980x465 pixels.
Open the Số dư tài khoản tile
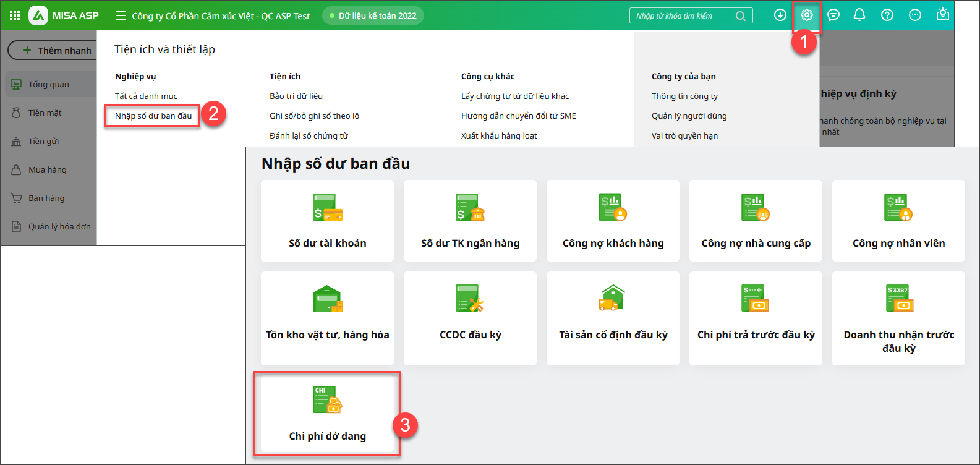[327, 221]
